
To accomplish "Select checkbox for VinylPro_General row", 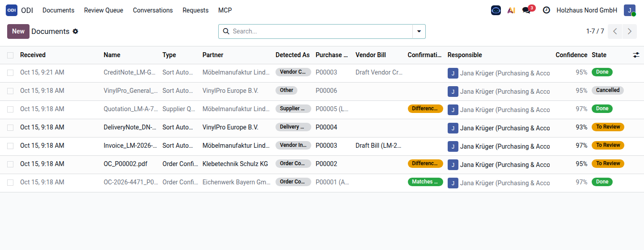I will tap(10, 91).
